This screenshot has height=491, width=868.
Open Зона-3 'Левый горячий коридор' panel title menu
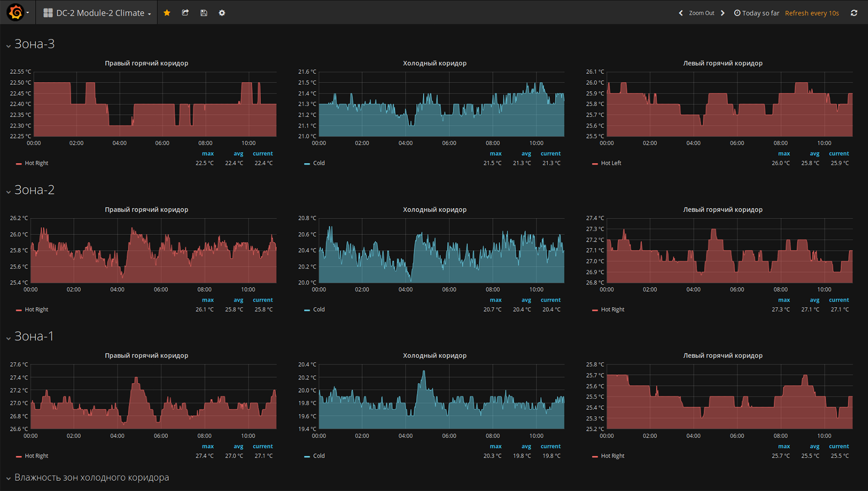point(723,63)
